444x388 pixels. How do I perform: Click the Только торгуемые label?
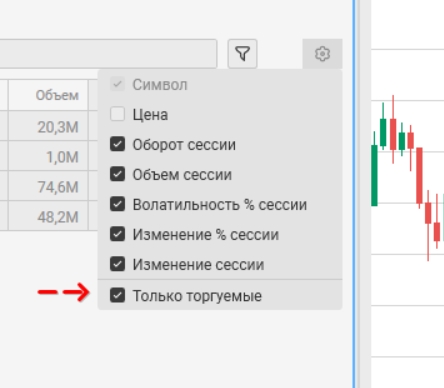click(197, 296)
